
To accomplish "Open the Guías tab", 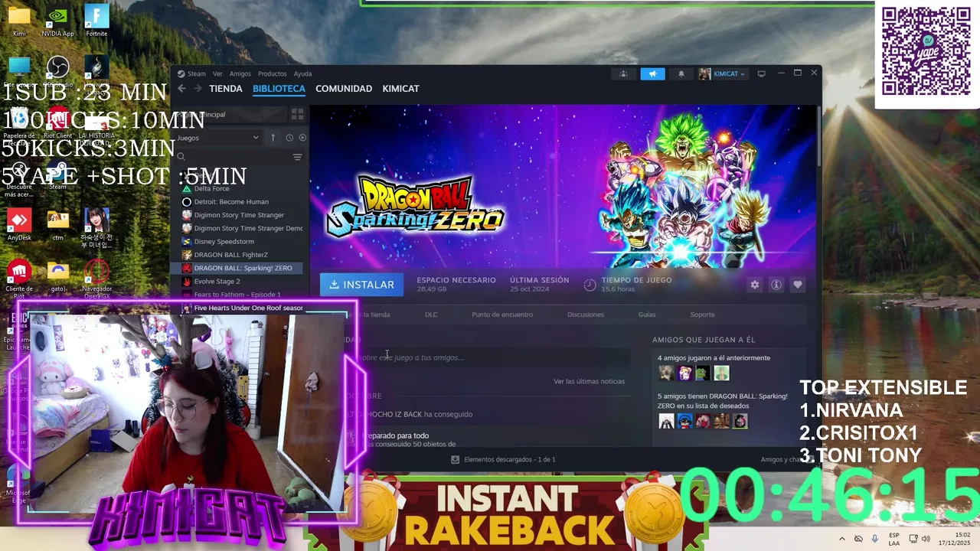I will pos(647,315).
